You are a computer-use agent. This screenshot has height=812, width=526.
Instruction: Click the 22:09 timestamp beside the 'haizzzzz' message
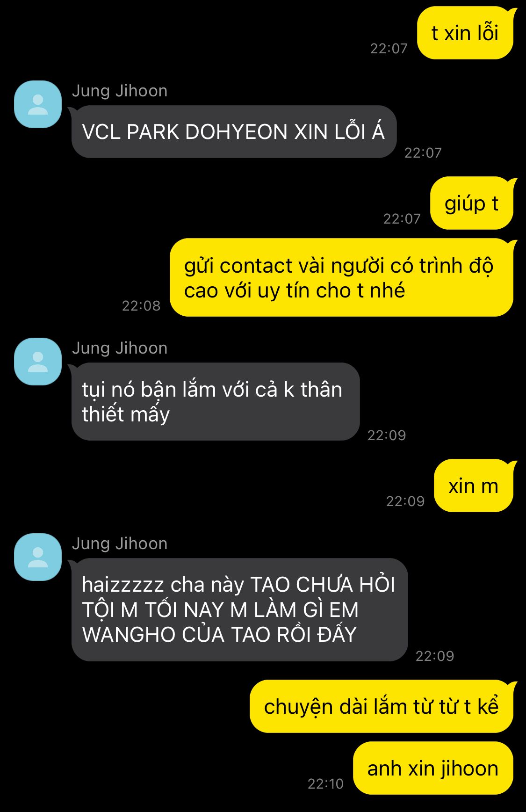(x=435, y=656)
